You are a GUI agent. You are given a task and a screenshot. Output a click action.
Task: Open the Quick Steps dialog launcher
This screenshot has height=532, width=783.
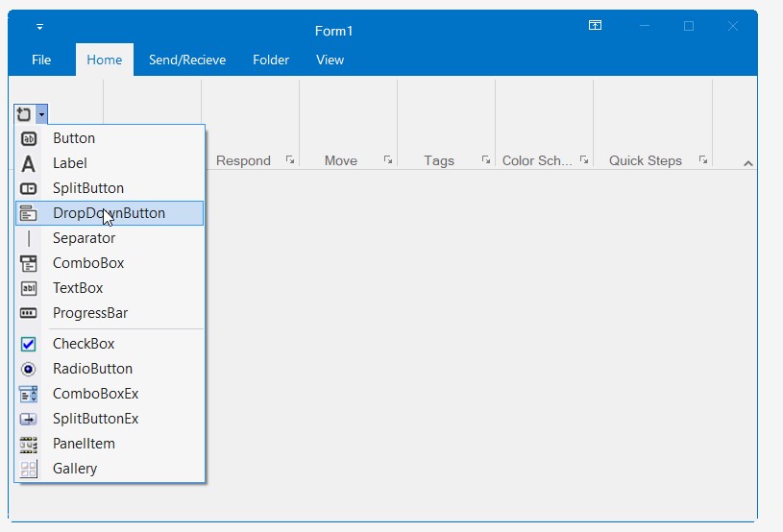702,159
